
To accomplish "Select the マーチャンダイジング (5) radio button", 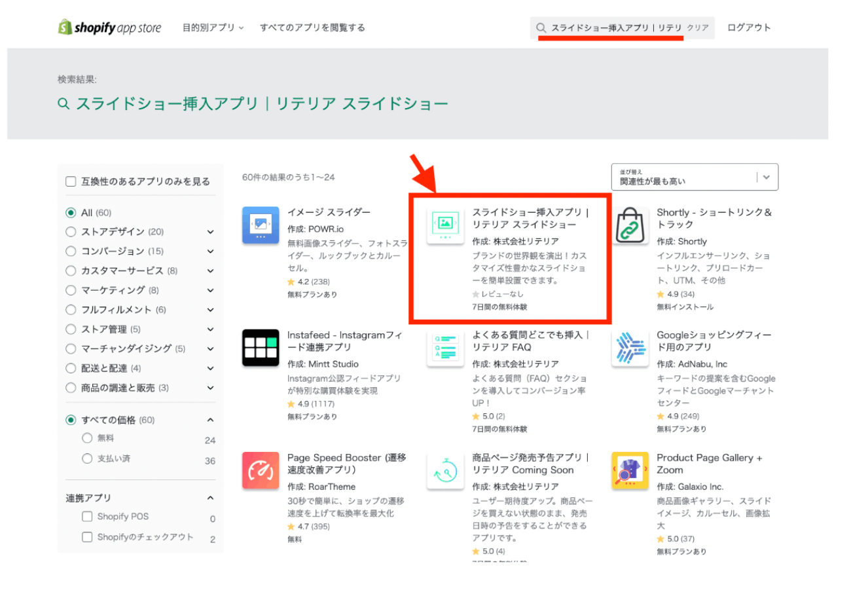I will coord(71,348).
